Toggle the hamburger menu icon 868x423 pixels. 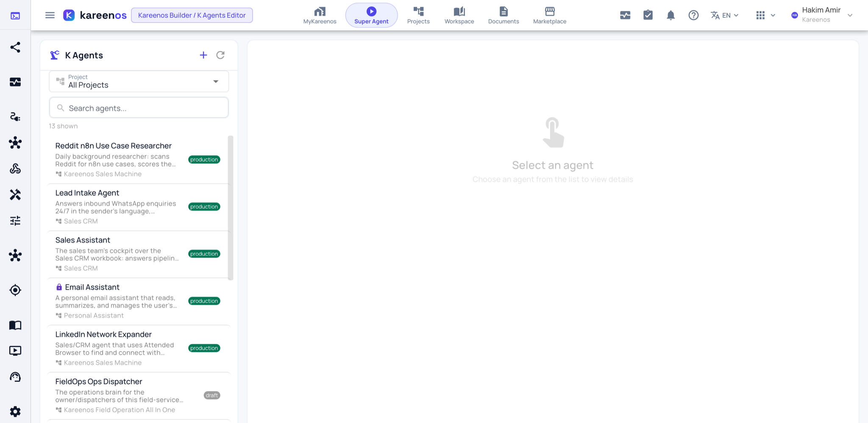coord(50,15)
